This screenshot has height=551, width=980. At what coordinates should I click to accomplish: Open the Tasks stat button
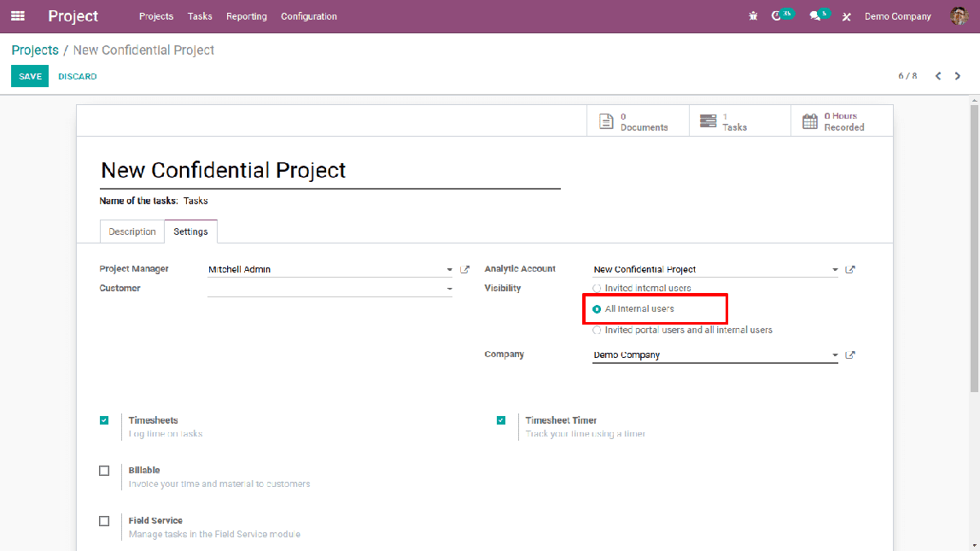coord(739,121)
